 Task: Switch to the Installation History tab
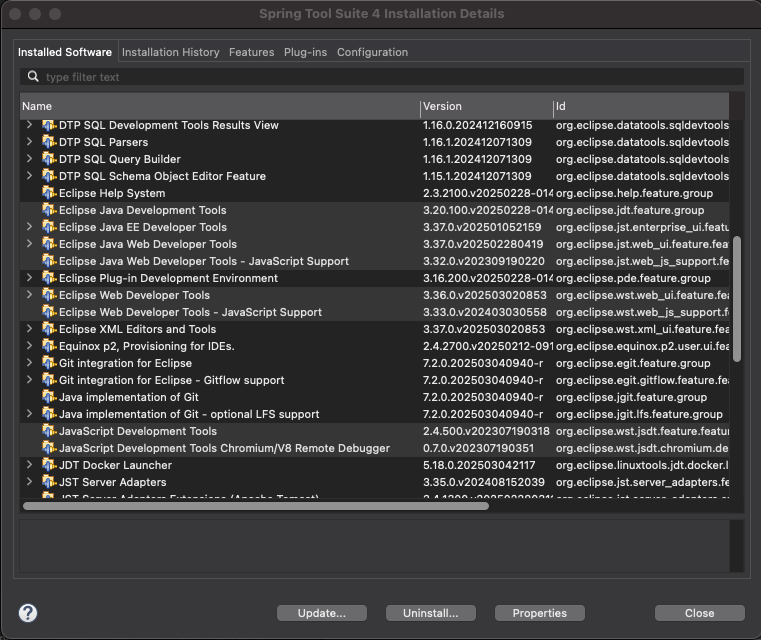(170, 52)
